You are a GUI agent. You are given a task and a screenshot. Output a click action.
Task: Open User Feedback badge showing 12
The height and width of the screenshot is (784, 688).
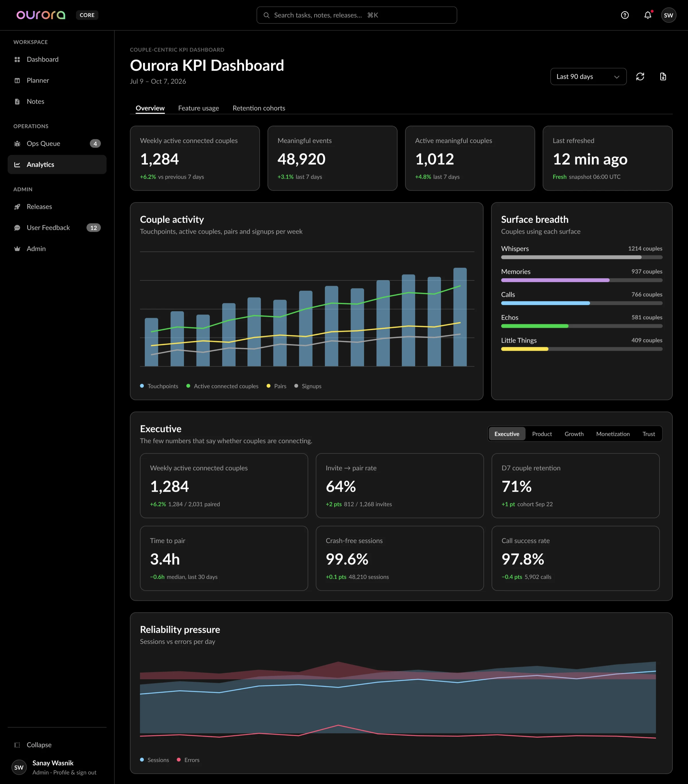tap(93, 228)
